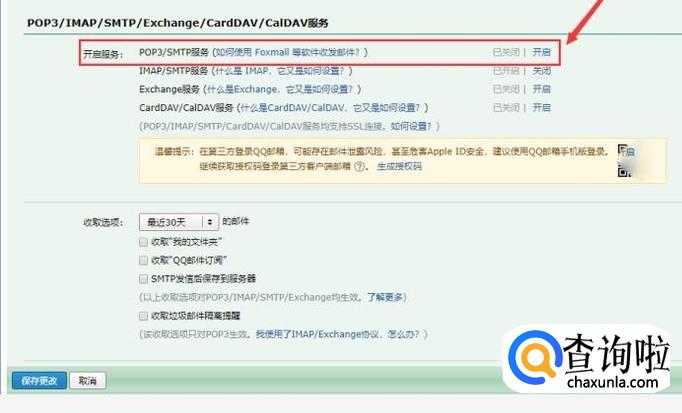Check 收取垃圾邮件隔离提醒 checkbox

coord(143,316)
